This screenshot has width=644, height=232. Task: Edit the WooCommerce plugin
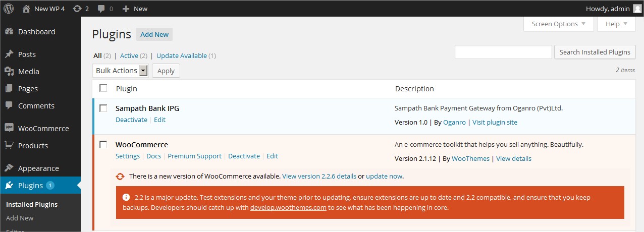[x=272, y=156]
